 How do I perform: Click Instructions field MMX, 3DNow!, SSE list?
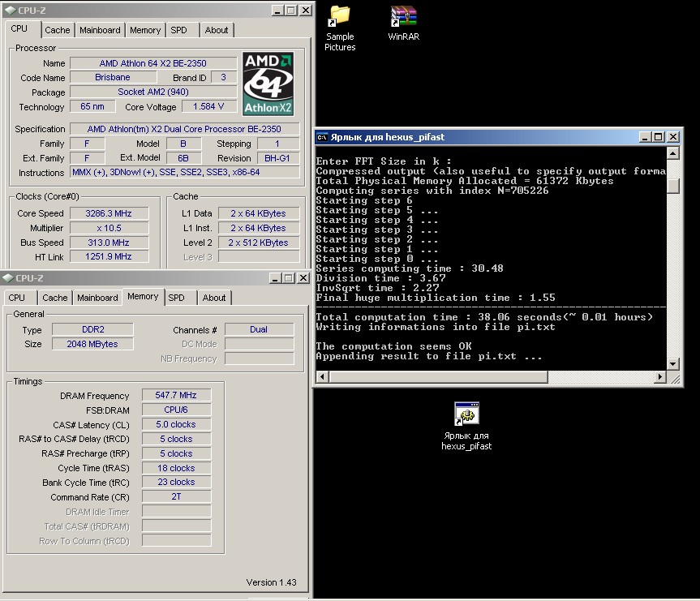click(x=184, y=173)
